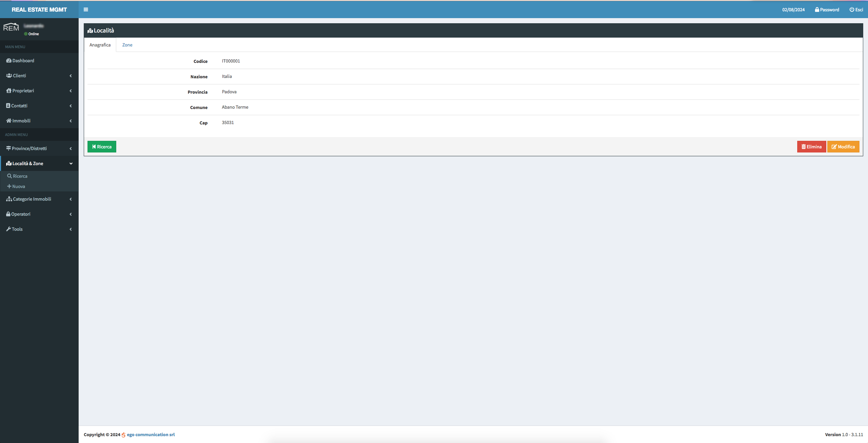868x443 pixels.
Task: Select the Anagrafica tab
Action: tap(100, 45)
